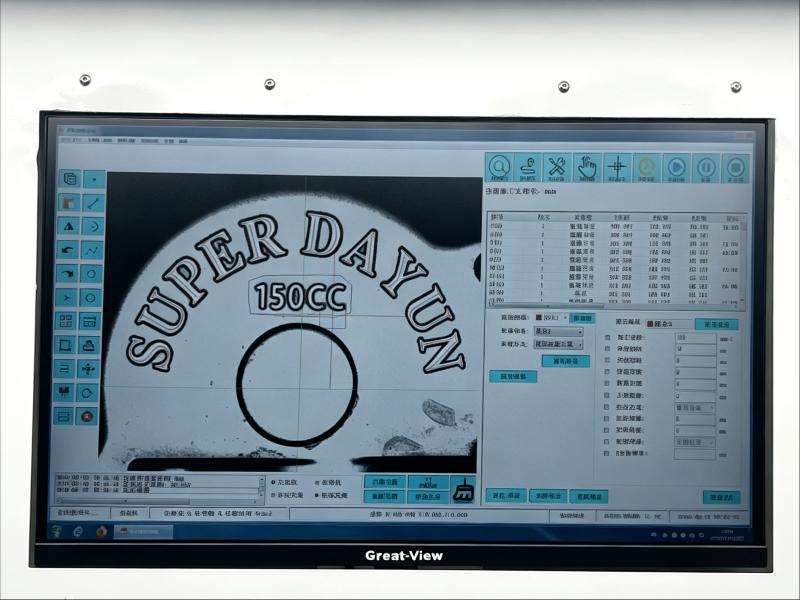Open the third menu in the menu bar
The image size is (800, 600).
pyautogui.click(x=126, y=140)
